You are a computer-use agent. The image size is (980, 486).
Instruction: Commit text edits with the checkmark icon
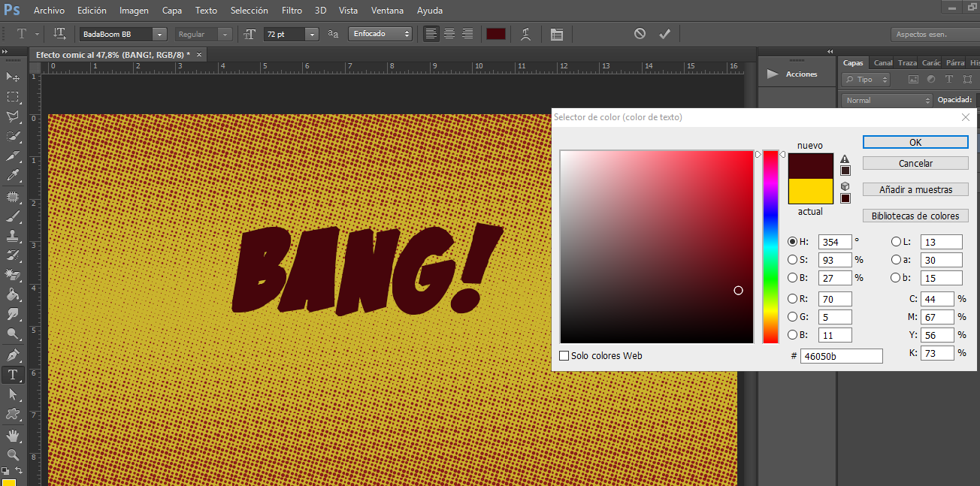pos(664,34)
